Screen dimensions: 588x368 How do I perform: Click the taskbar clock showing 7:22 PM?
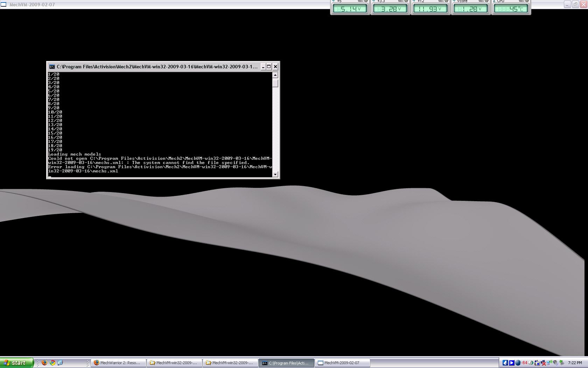(x=575, y=363)
